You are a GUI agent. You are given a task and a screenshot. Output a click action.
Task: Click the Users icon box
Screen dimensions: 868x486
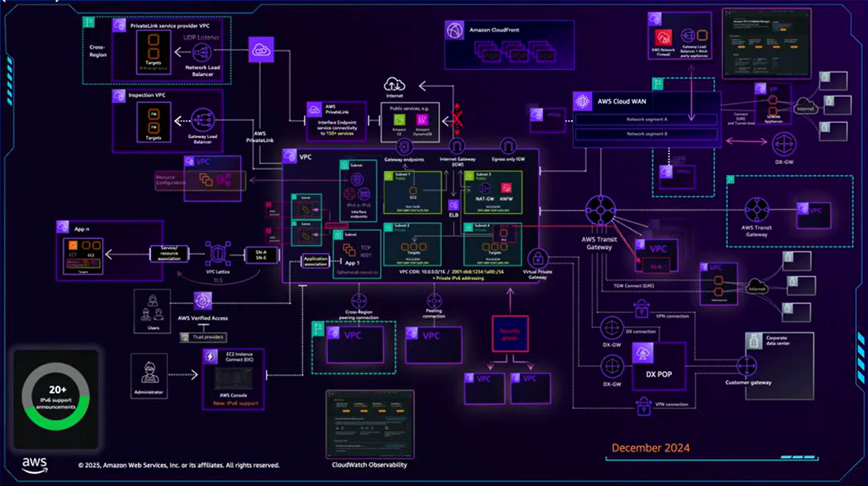point(151,310)
